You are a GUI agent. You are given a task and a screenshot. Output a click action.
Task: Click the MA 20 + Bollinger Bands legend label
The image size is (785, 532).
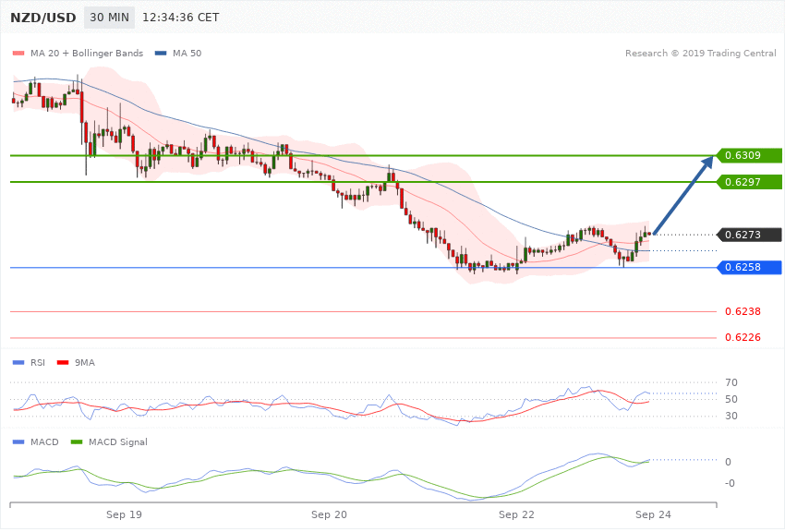87,53
